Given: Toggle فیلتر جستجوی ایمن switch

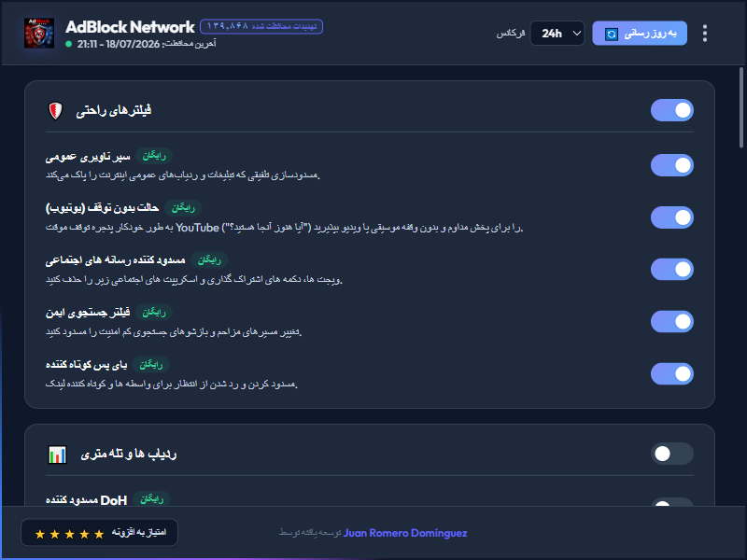Looking at the screenshot, I should 671,322.
